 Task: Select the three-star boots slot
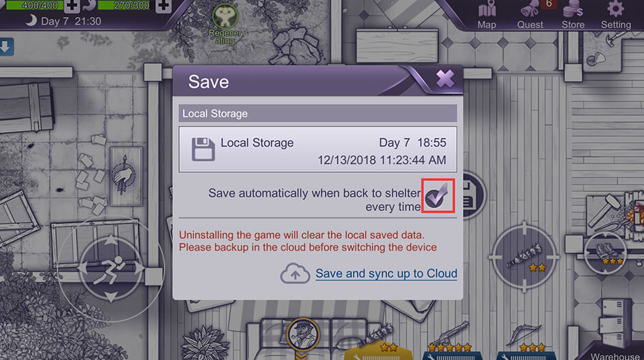(605, 252)
